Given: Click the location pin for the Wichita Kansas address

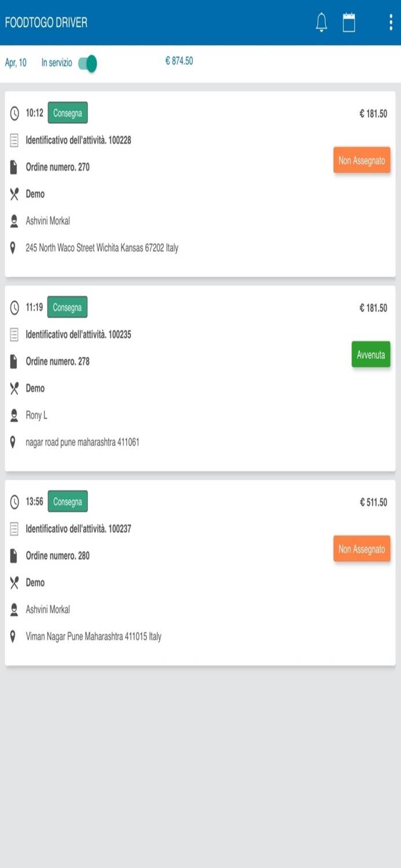Looking at the screenshot, I should click(15, 248).
